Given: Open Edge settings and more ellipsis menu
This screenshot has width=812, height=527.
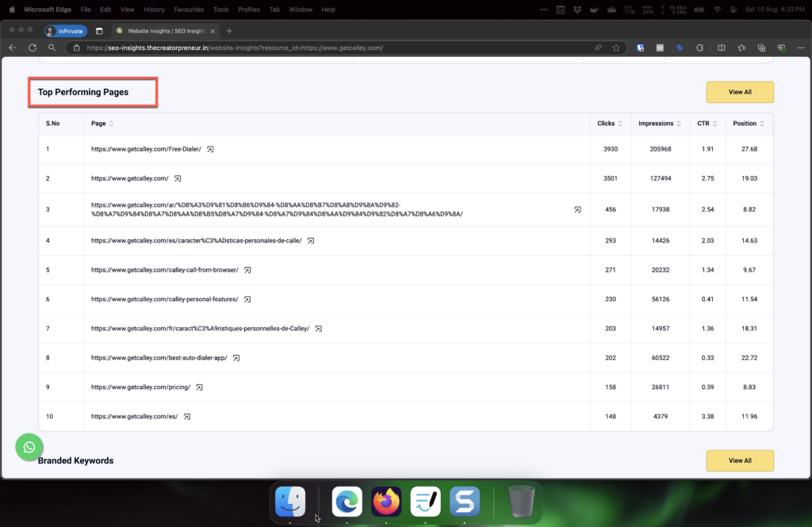Looking at the screenshot, I should [x=801, y=48].
